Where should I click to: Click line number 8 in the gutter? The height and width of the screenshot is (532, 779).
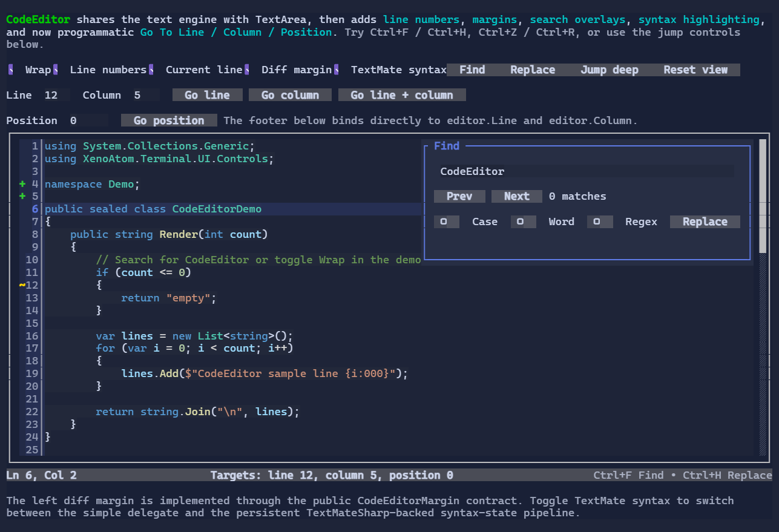tap(35, 234)
